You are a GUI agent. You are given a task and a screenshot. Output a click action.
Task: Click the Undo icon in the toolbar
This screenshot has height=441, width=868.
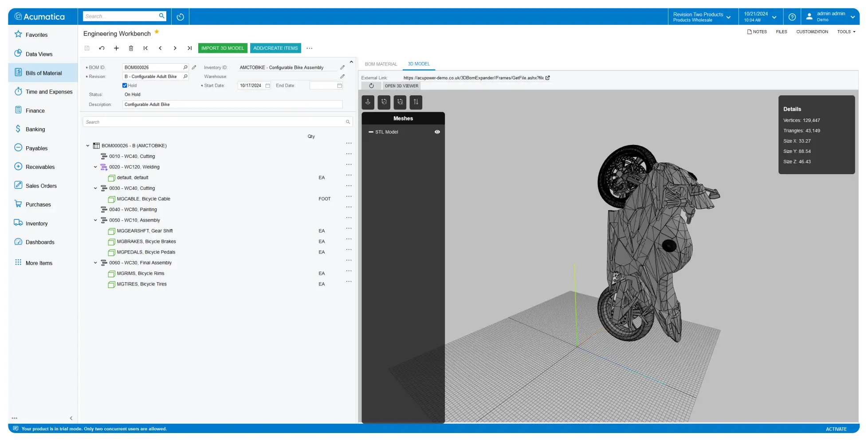(102, 48)
